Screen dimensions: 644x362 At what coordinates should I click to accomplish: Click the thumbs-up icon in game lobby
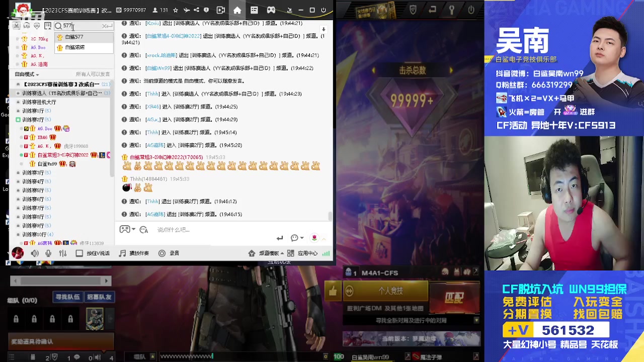pyautogui.click(x=333, y=291)
